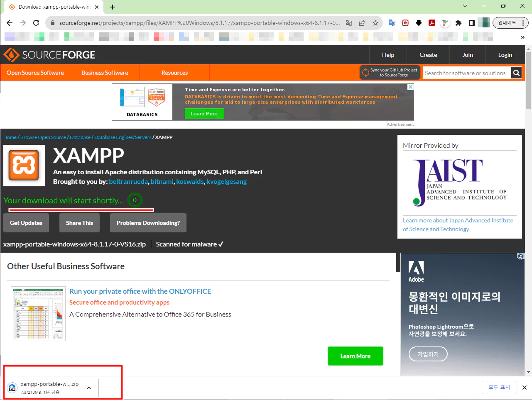Reload the SourceForge page
532x400 pixels.
(x=36, y=23)
